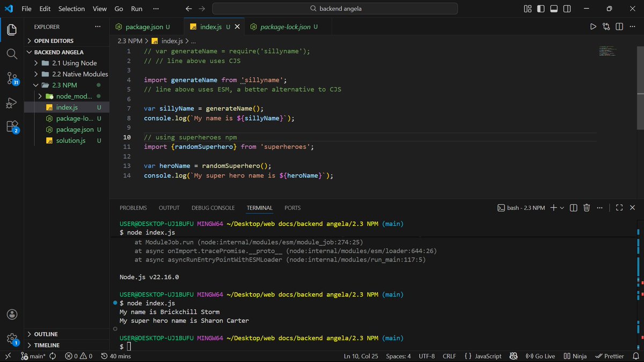
Task: Click the Run Code play button
Action: 593,26
